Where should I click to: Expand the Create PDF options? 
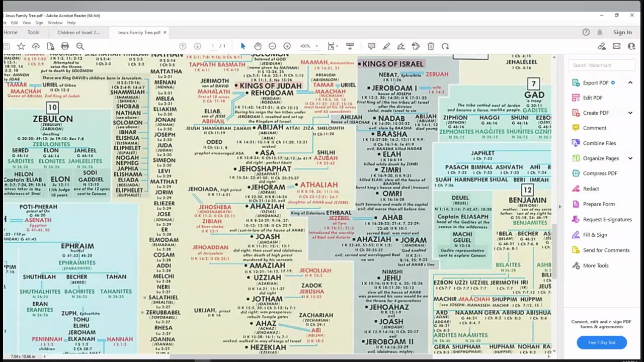[630, 113]
